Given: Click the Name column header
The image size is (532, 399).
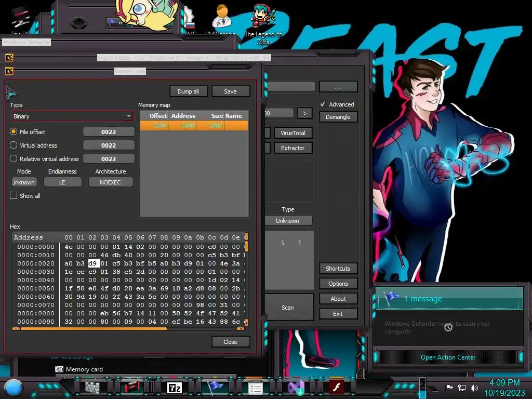Looking at the screenshot, I should [x=236, y=116].
